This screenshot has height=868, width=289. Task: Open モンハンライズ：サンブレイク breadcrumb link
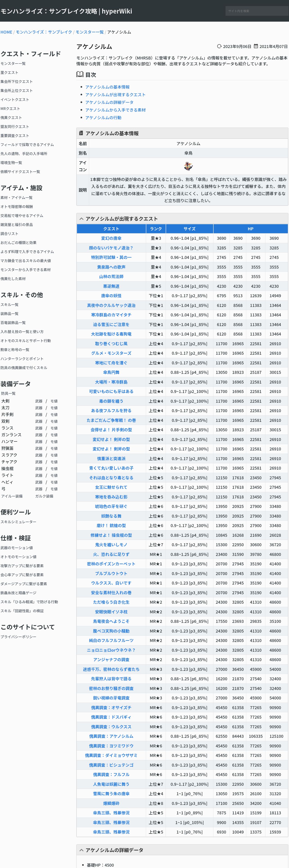(x=44, y=32)
